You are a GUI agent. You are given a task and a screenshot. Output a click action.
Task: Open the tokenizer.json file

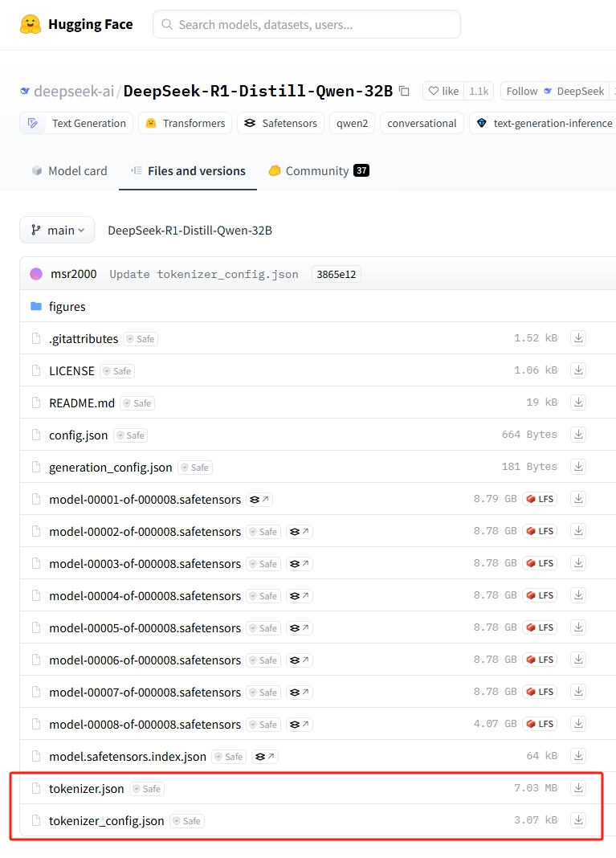tap(87, 789)
